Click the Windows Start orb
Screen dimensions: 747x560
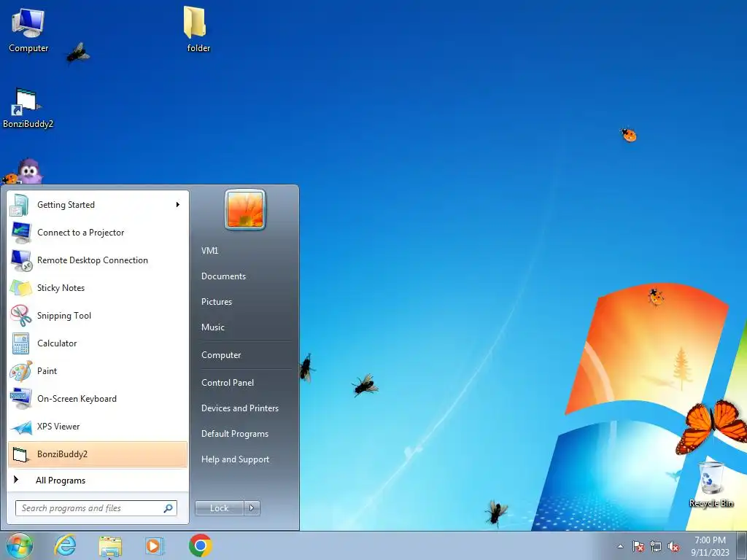20,545
